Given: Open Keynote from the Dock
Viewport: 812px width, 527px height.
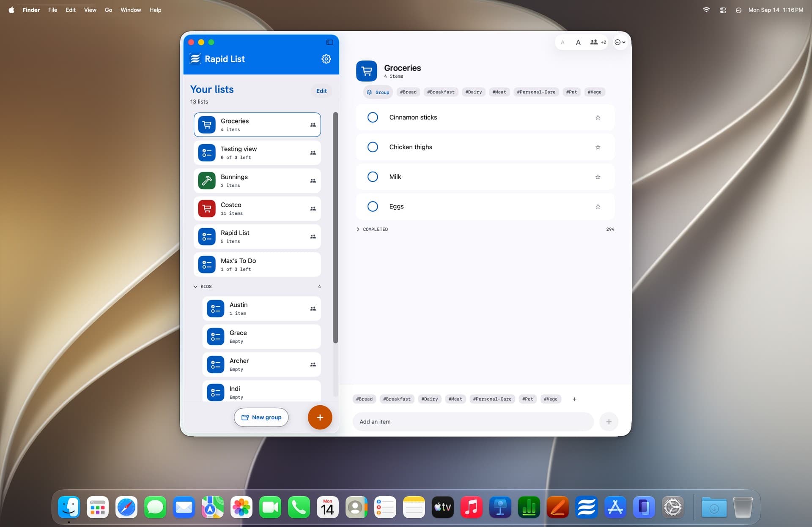Looking at the screenshot, I should 500,507.
